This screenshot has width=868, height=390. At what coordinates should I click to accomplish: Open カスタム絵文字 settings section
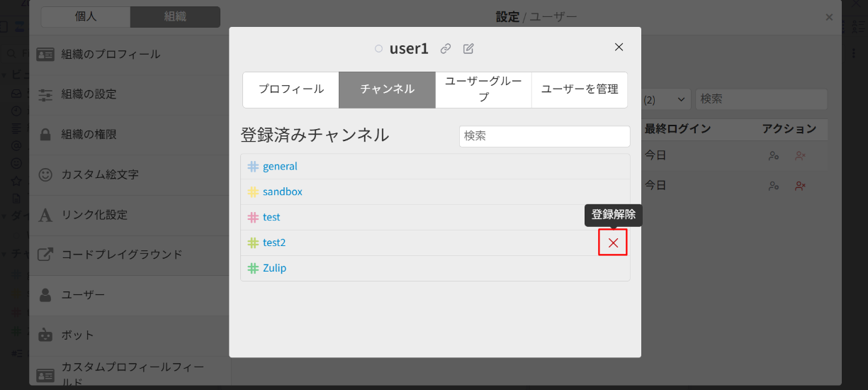click(x=129, y=174)
